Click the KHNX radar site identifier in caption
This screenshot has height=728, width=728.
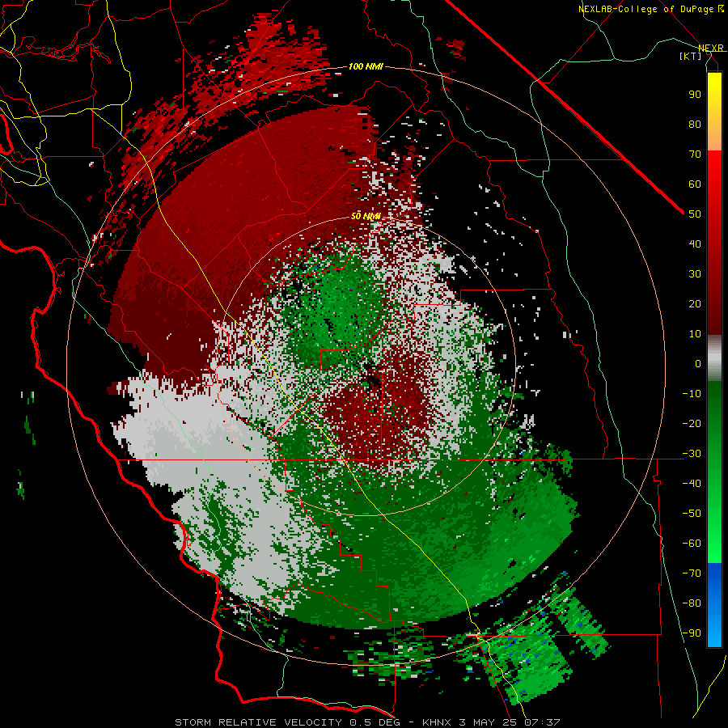pyautogui.click(x=437, y=722)
